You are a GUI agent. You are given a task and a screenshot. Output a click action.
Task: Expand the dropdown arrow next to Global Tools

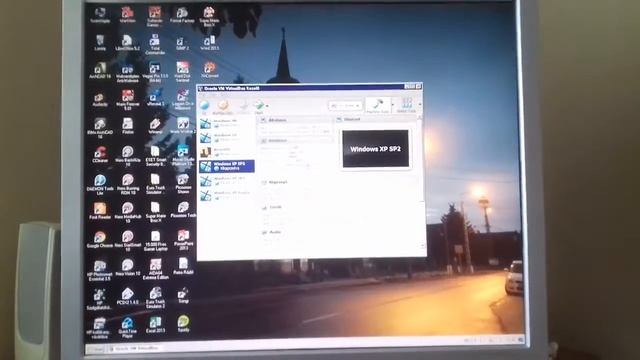(420, 105)
